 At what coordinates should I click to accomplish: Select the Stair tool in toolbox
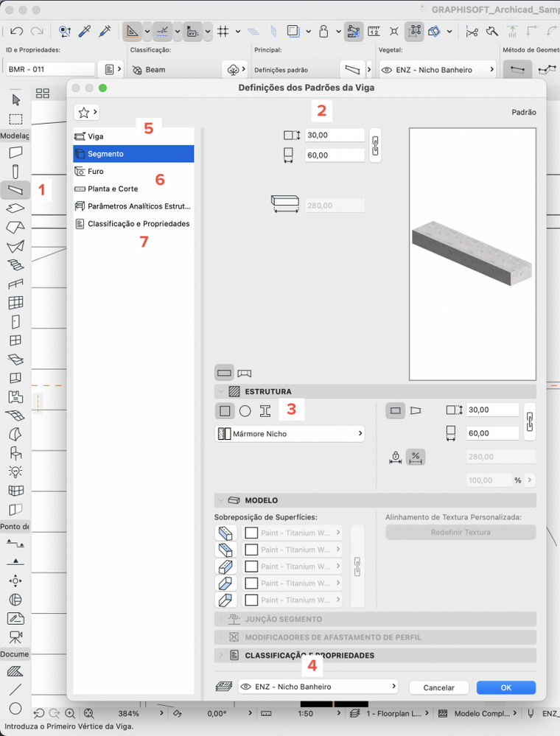tap(15, 265)
